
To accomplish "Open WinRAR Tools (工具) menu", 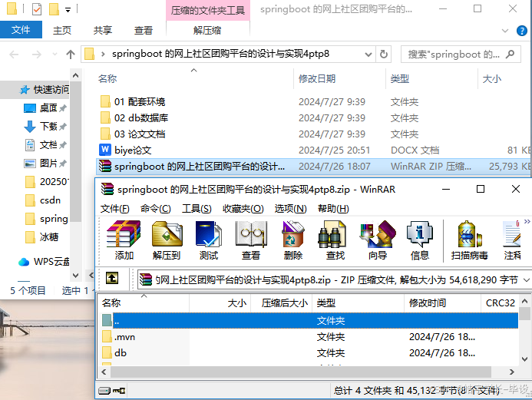I will pyautogui.click(x=197, y=209).
